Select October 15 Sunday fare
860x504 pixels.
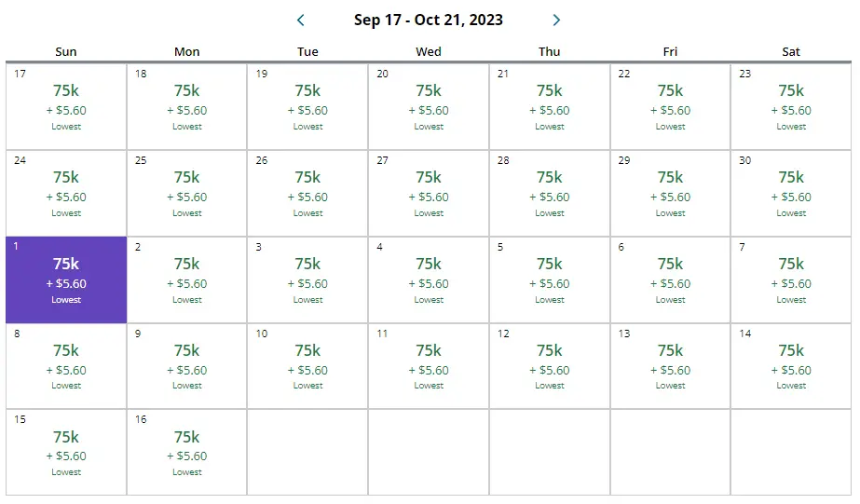click(66, 453)
